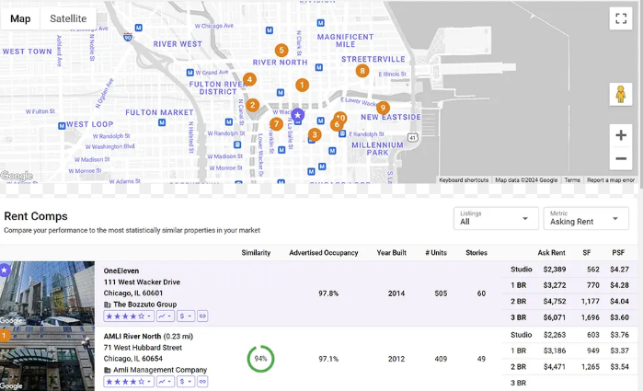Click the Street View pegman icon

tap(620, 94)
